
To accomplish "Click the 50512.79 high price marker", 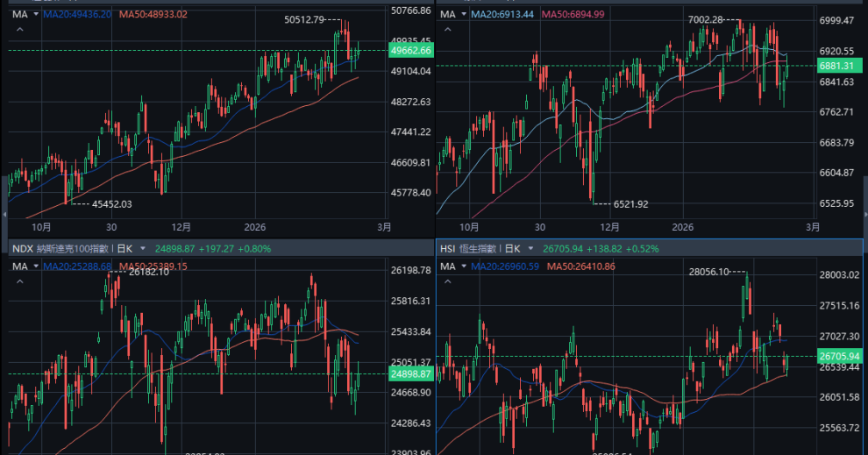I will click(x=305, y=19).
